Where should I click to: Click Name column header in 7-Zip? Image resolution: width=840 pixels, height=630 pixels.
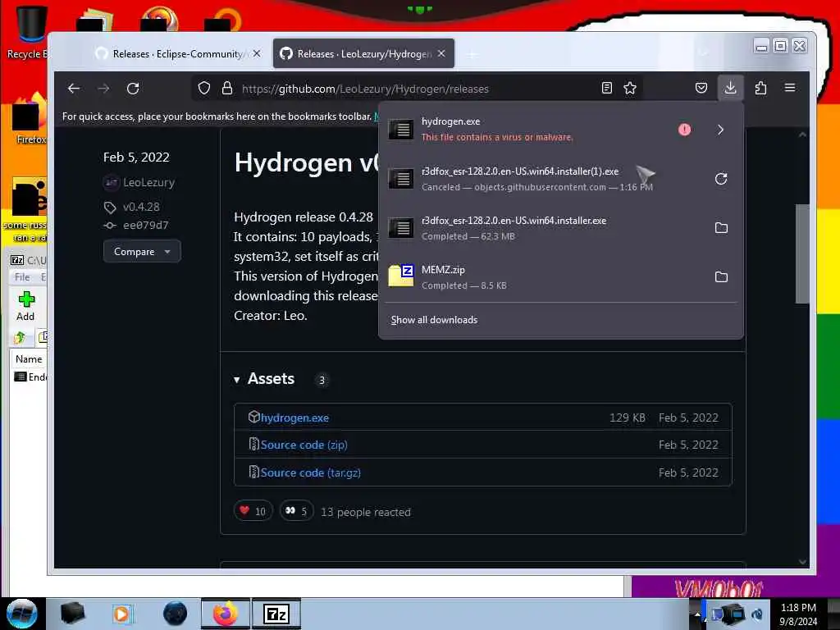click(x=29, y=359)
